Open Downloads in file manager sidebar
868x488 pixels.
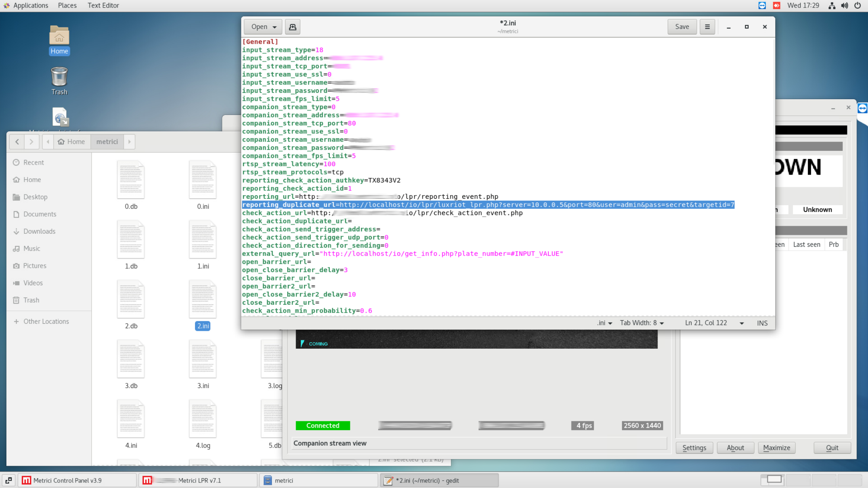(x=39, y=231)
